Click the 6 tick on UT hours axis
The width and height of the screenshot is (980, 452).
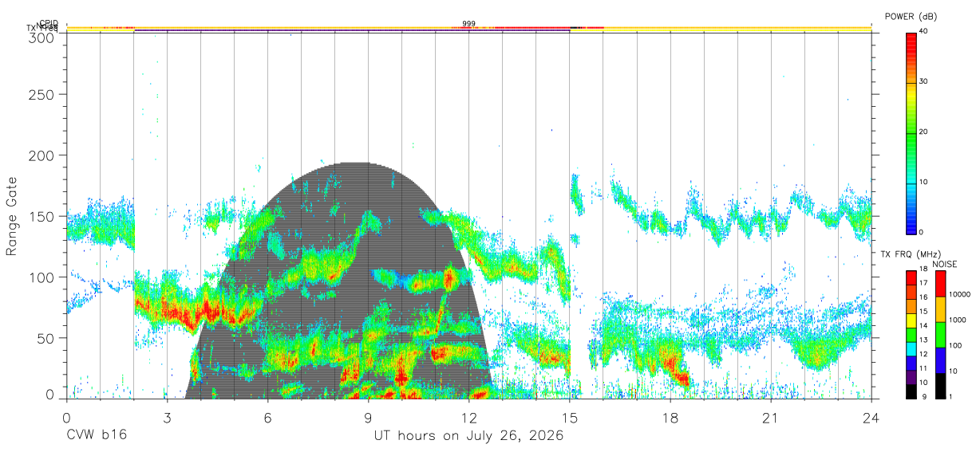[x=267, y=418]
